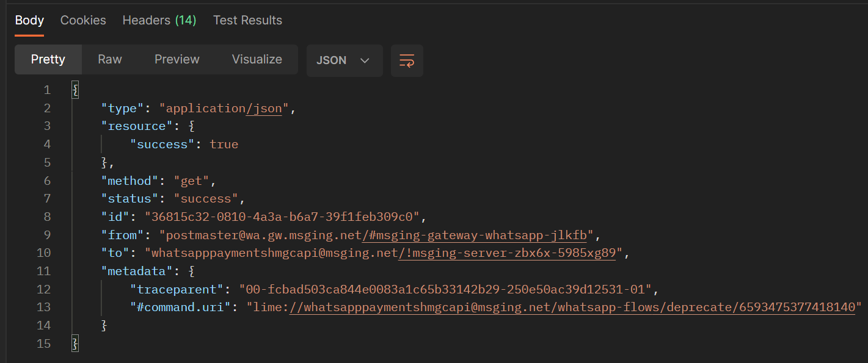Open the Headers (14) tab
The width and height of the screenshot is (868, 363).
point(159,20)
